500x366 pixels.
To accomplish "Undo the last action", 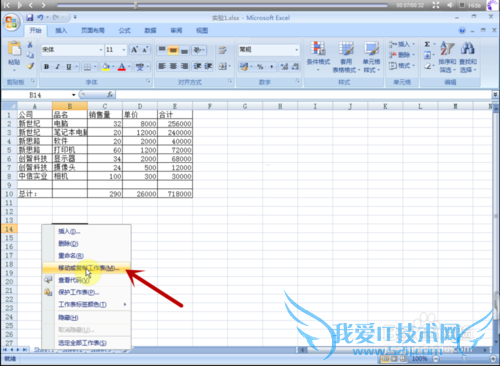I will coord(40,17).
